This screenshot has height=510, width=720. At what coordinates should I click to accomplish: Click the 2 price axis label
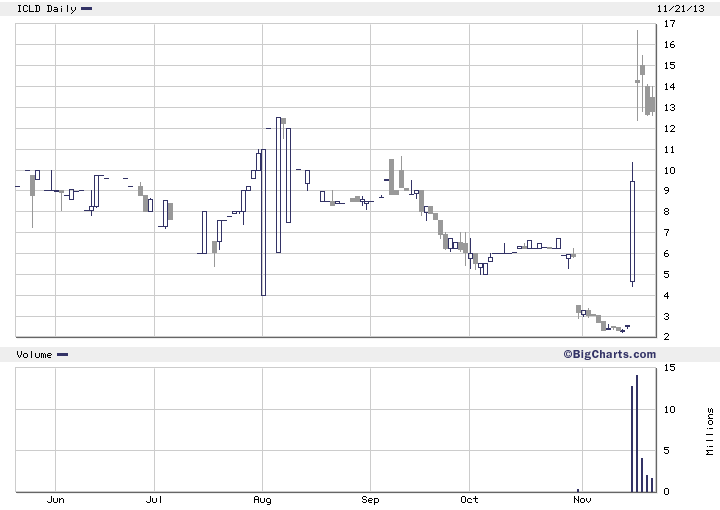[666, 336]
